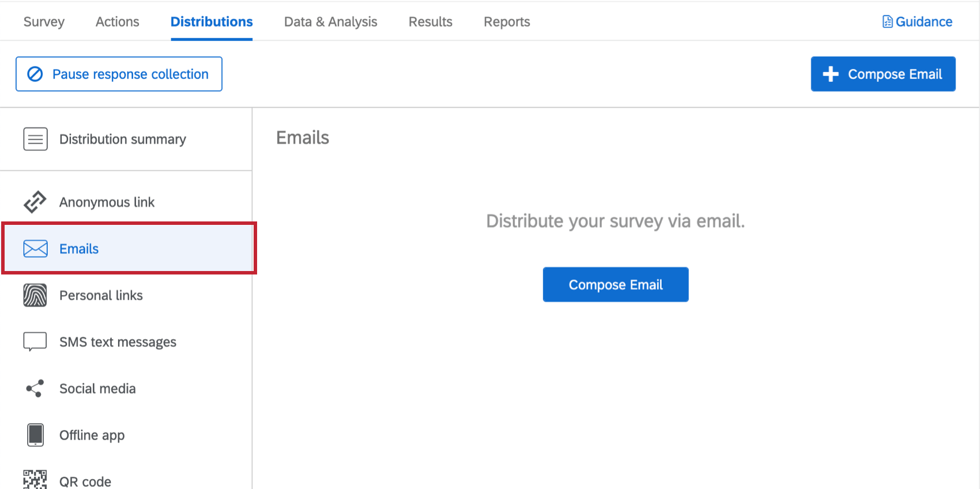Click the Social media share icon
Image resolution: width=980 pixels, height=489 pixels.
pyautogui.click(x=35, y=389)
